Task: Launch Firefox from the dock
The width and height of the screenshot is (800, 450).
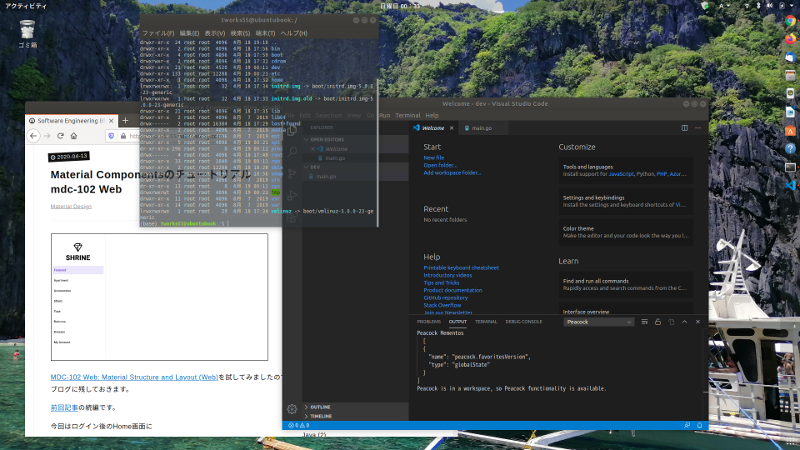Action: (x=790, y=39)
